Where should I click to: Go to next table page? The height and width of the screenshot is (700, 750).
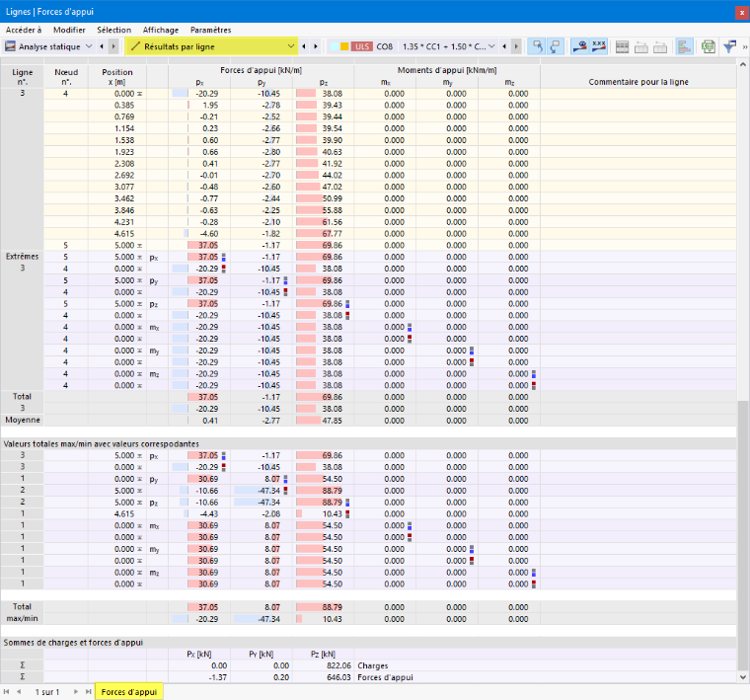coord(76,692)
